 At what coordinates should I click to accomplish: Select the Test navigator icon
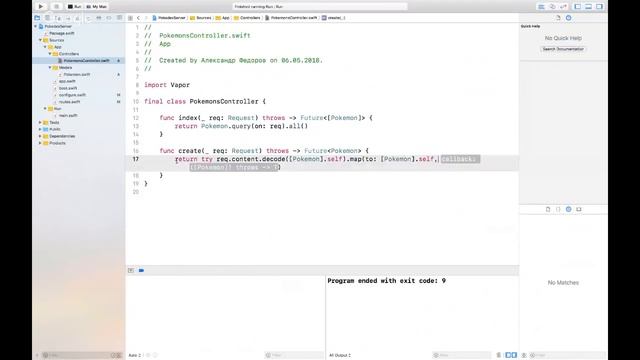88,18
